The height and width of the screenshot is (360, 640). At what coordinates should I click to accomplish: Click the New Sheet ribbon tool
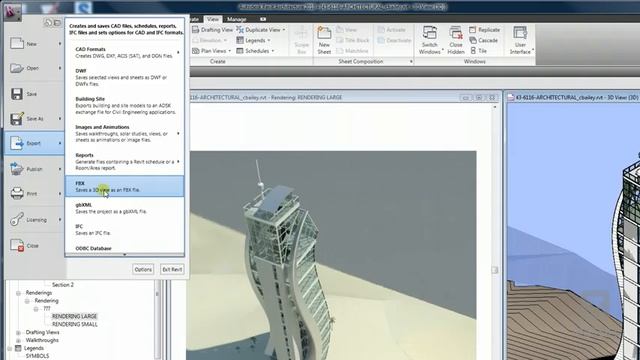click(324, 40)
